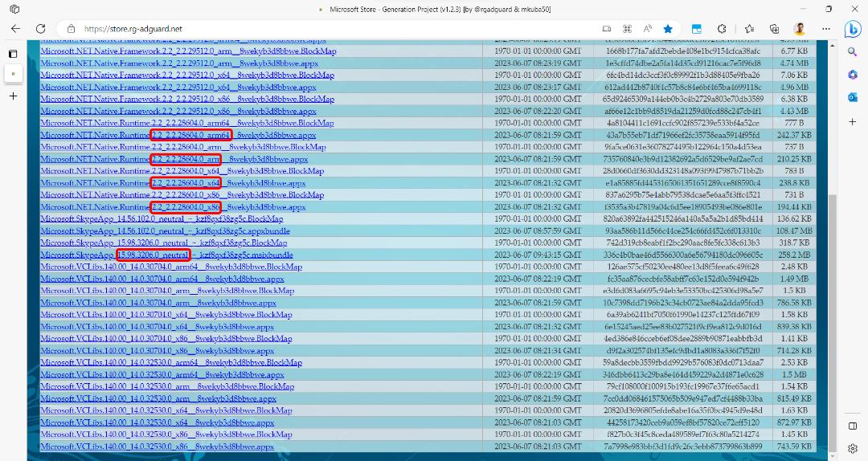Toggle the blue favorite star for this page
The image size is (868, 461).
click(x=668, y=29)
